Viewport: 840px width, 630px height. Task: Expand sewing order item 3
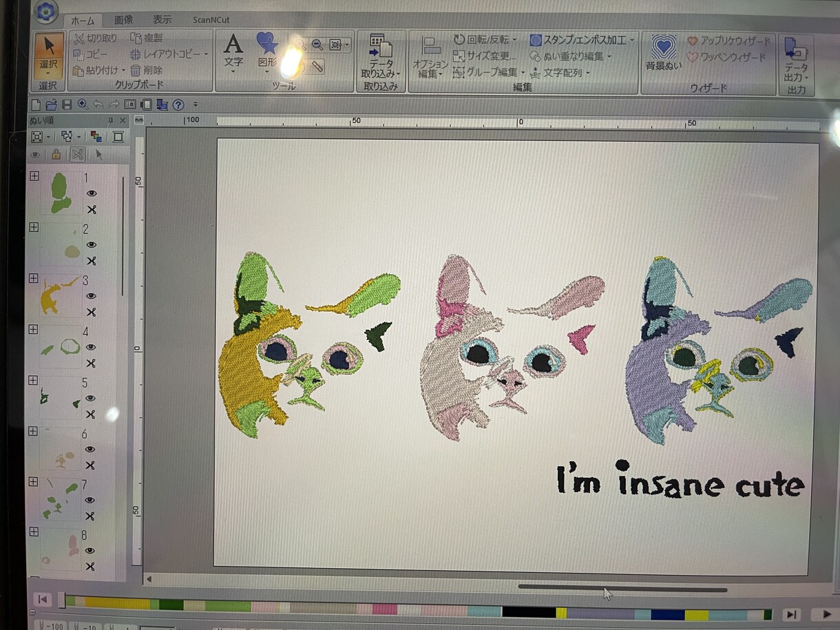33,278
